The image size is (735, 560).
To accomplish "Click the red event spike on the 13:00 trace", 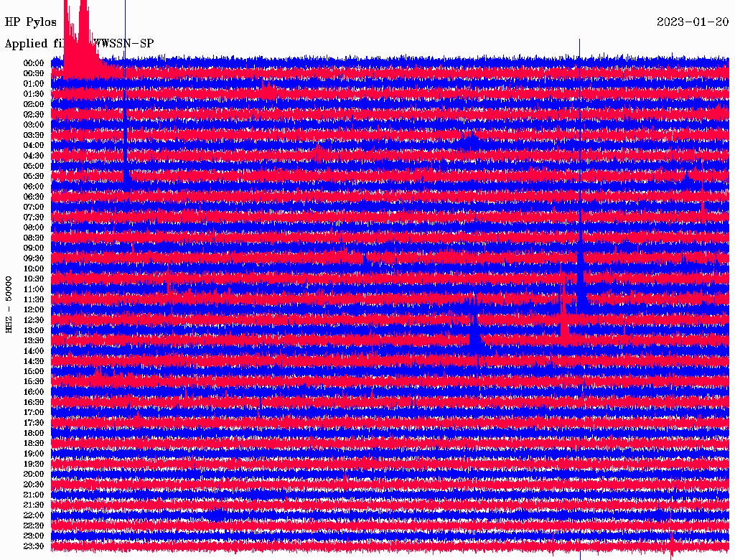I will [x=564, y=309].
